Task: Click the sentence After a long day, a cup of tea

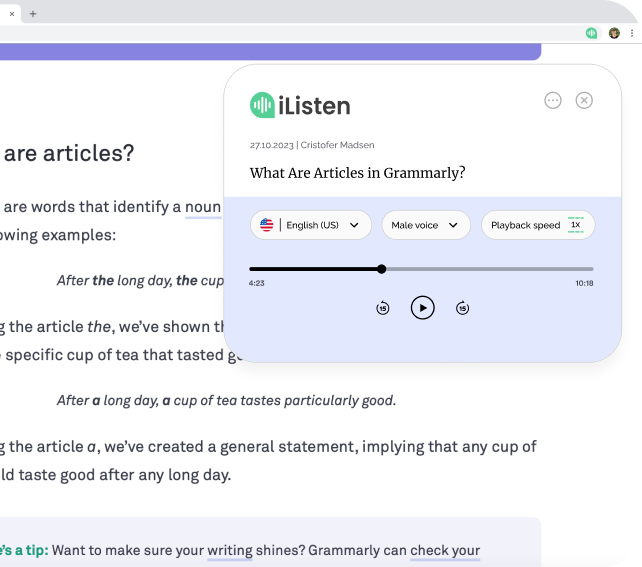Action: click(x=226, y=400)
